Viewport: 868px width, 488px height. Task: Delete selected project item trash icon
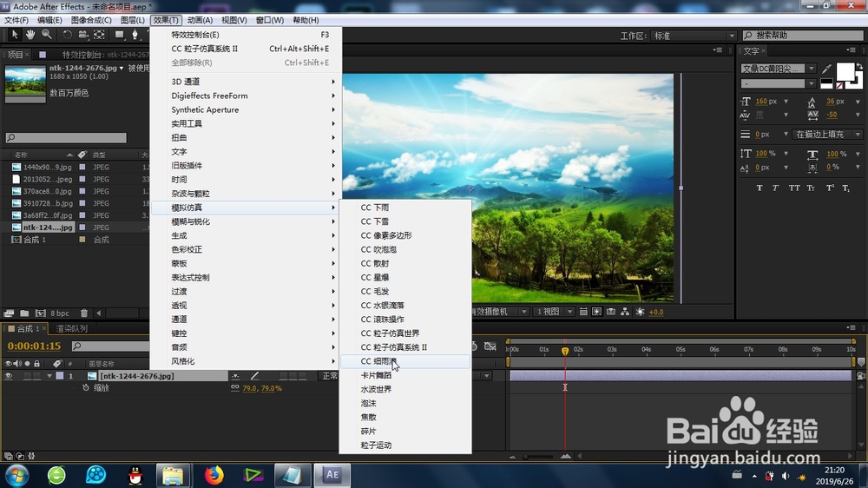(x=84, y=313)
